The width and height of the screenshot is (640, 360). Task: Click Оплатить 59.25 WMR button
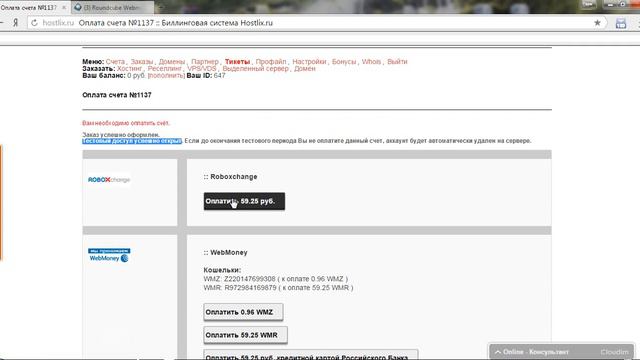coord(245,335)
